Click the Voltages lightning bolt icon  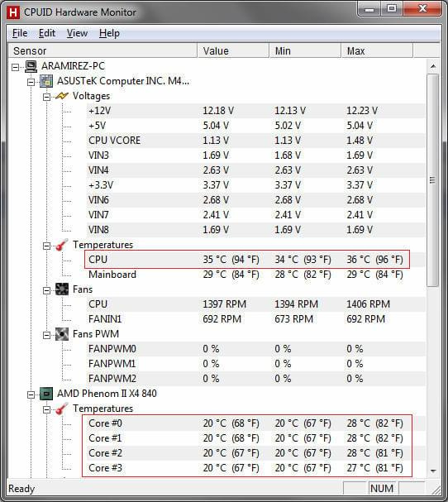61,96
